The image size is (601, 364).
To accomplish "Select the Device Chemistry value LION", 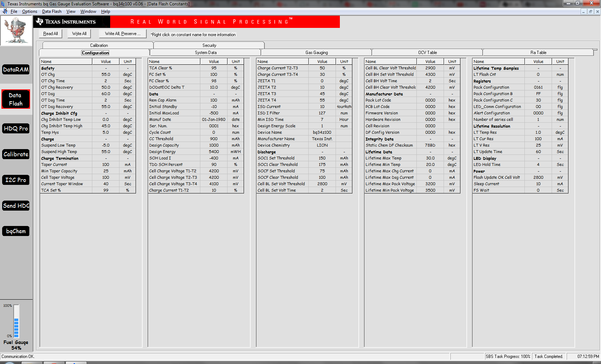I will coord(322,145).
